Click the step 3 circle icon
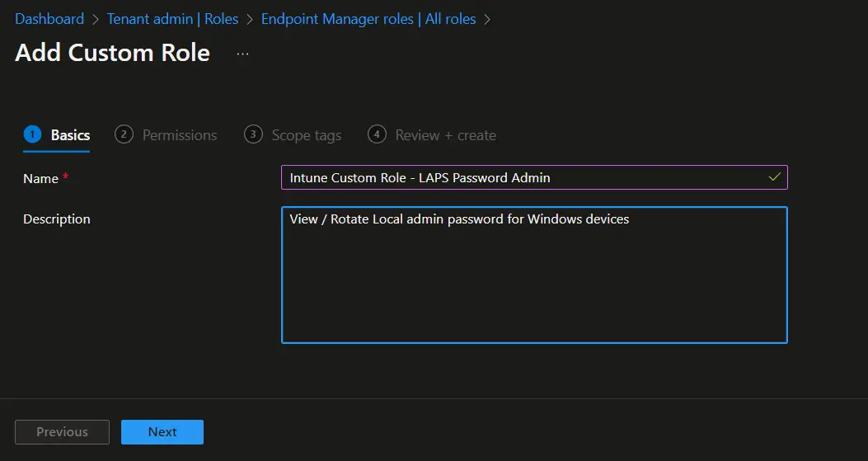The image size is (868, 461). click(253, 134)
